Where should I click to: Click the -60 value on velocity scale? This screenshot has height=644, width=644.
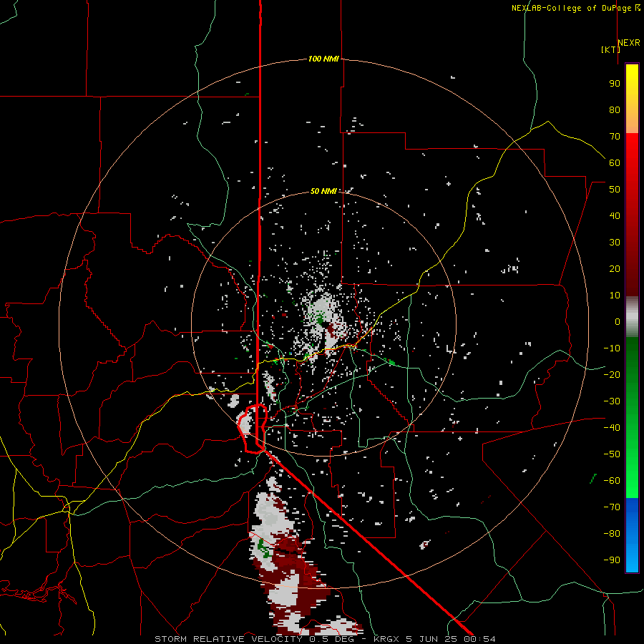[x=612, y=481]
